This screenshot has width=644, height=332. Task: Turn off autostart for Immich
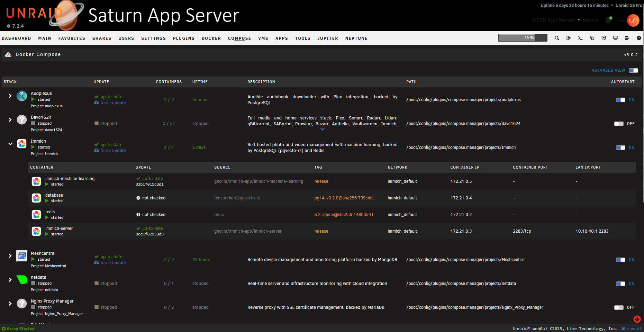pyautogui.click(x=620, y=147)
